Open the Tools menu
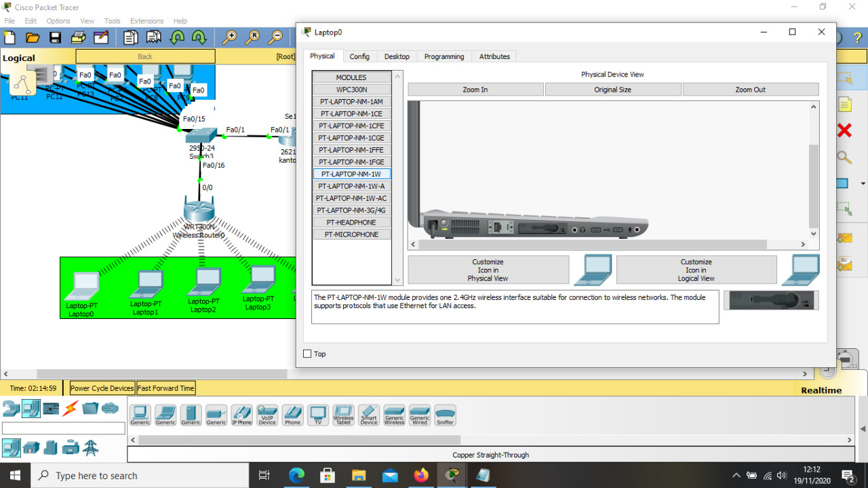Screen dimensions: 868x488 (x=113, y=21)
